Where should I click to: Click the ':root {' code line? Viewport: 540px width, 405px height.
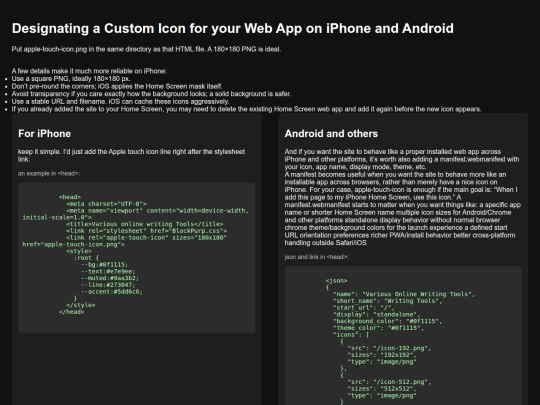86,258
